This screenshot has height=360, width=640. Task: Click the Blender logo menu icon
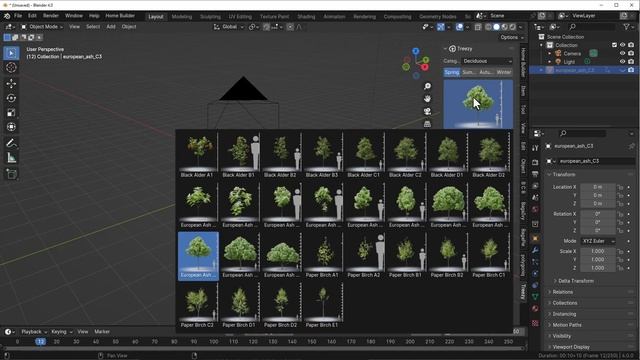(x=7, y=16)
